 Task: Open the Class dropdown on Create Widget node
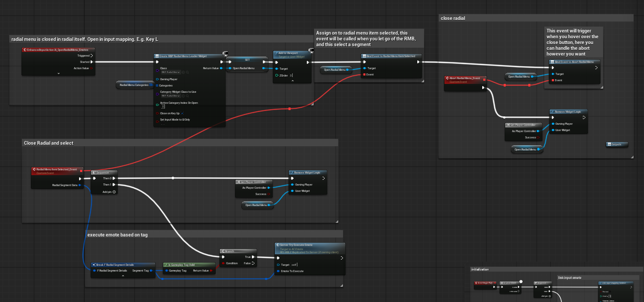(171, 72)
